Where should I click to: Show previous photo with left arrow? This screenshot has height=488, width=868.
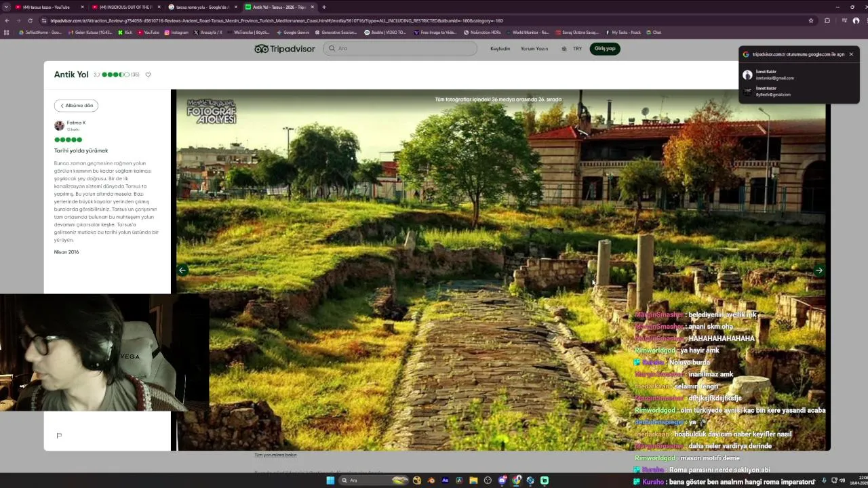[x=182, y=270]
